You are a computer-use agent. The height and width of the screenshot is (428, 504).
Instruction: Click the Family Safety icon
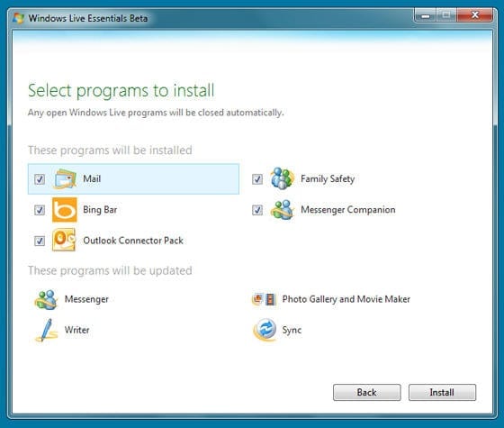pyautogui.click(x=283, y=178)
